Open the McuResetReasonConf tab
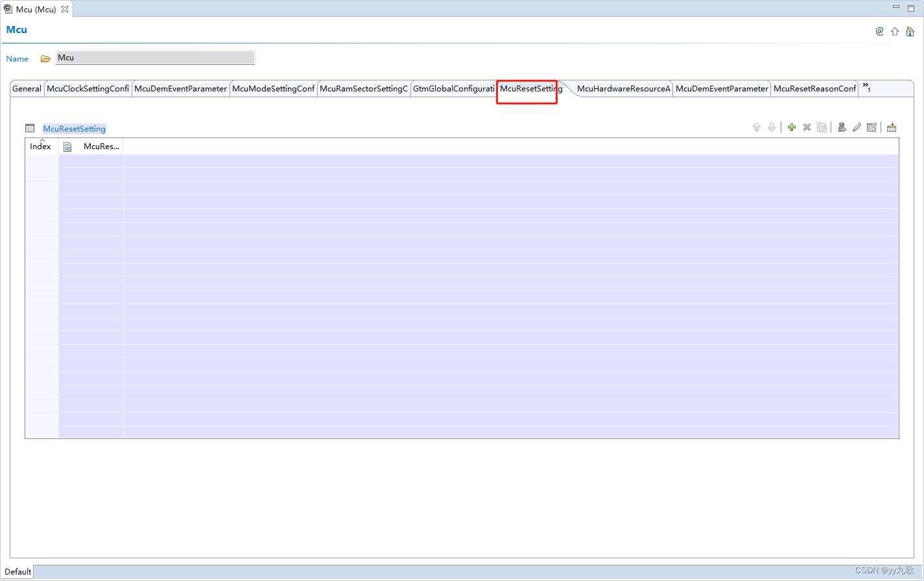The width and height of the screenshot is (924, 581). tap(815, 89)
